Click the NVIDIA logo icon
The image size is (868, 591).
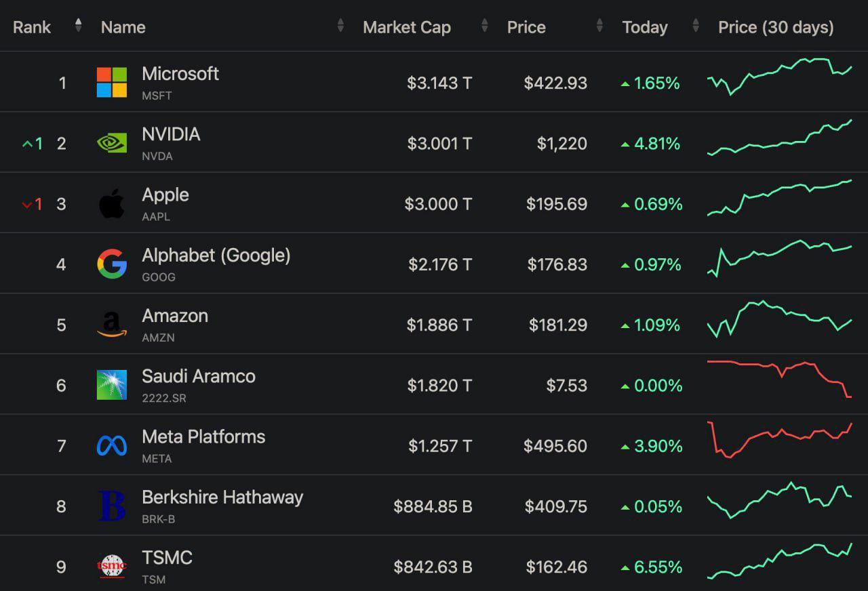(112, 143)
